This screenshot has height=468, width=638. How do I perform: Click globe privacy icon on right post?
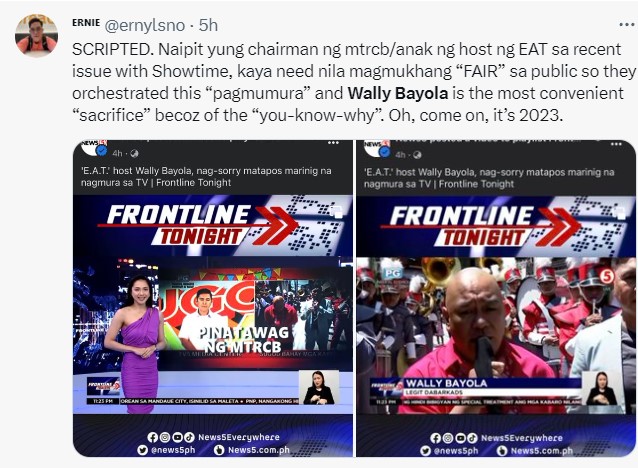click(417, 155)
